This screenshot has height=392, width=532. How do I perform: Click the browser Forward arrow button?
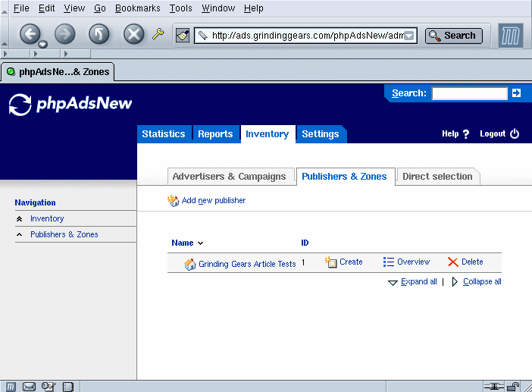[x=65, y=34]
